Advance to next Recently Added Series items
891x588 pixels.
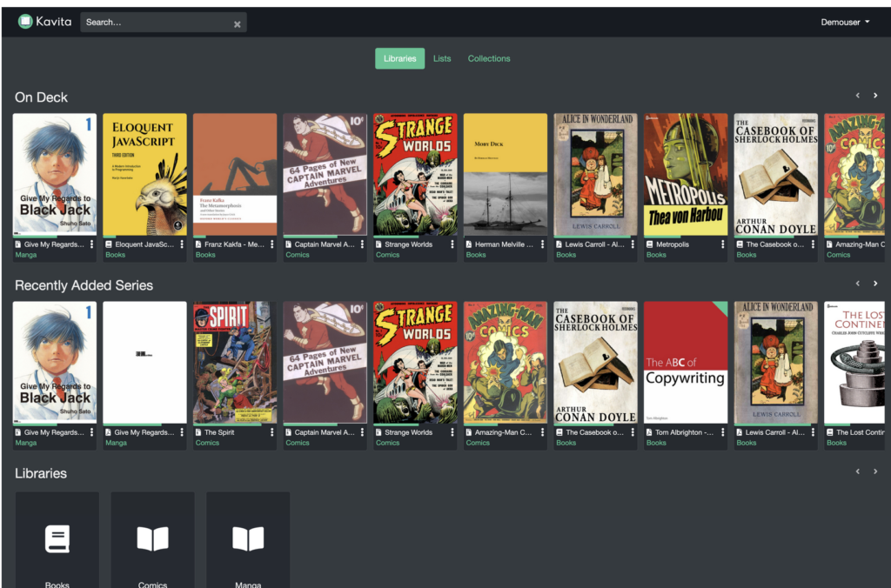coord(875,284)
